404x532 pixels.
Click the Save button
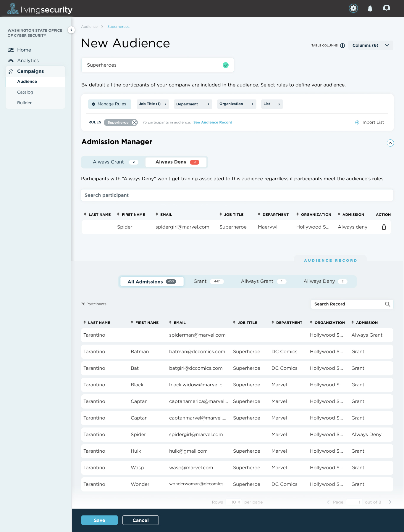[99, 520]
